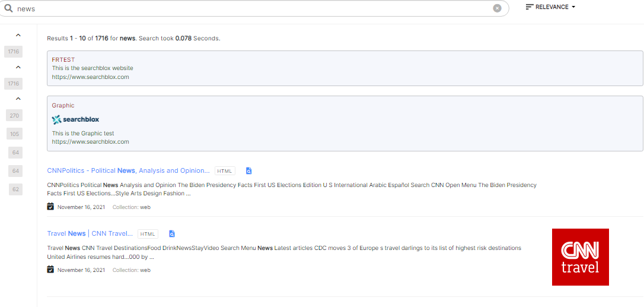Click the CNNPolitics result description snippet

click(x=292, y=189)
